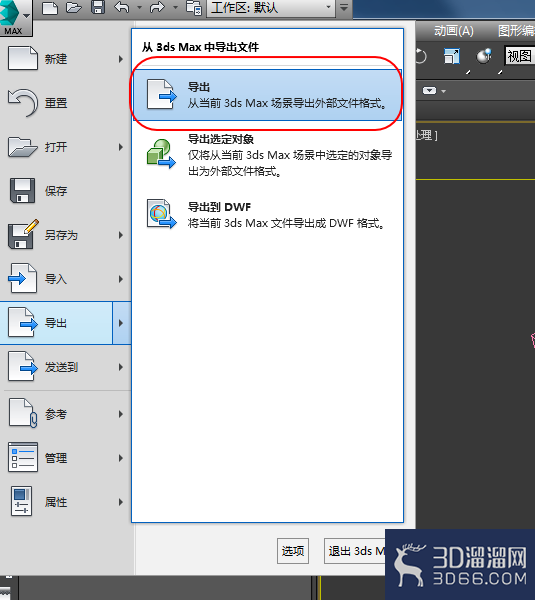Click the 导入 page with arrow icon
Viewport: 535px width, 600px height.
coord(23,278)
